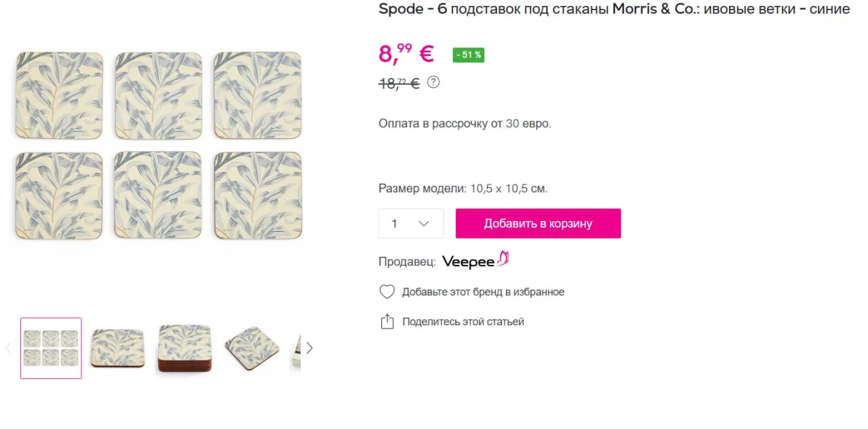Click the Spode product title text
Viewport: 868px width, 429px height.
click(x=614, y=9)
